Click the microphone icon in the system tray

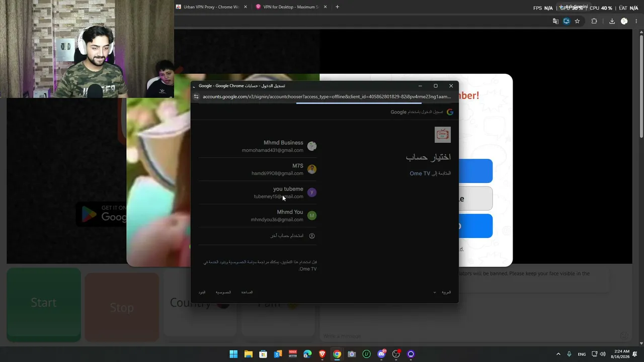pyautogui.click(x=569, y=354)
